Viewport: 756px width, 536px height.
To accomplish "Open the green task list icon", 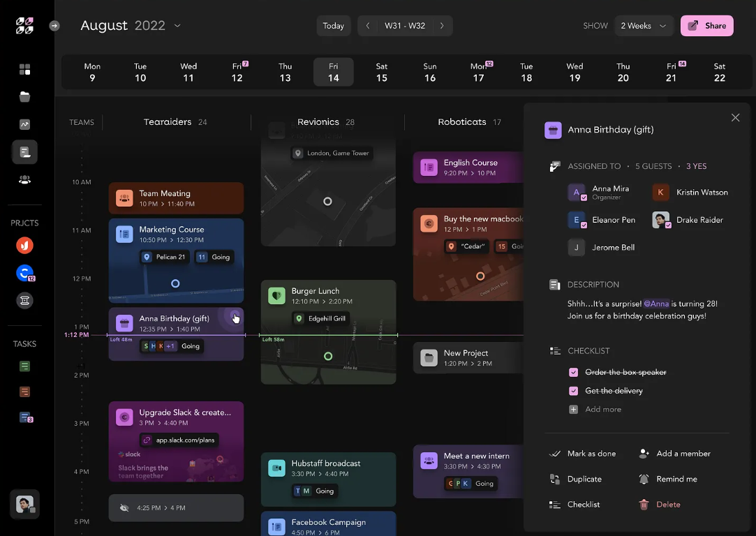I will coord(24,366).
